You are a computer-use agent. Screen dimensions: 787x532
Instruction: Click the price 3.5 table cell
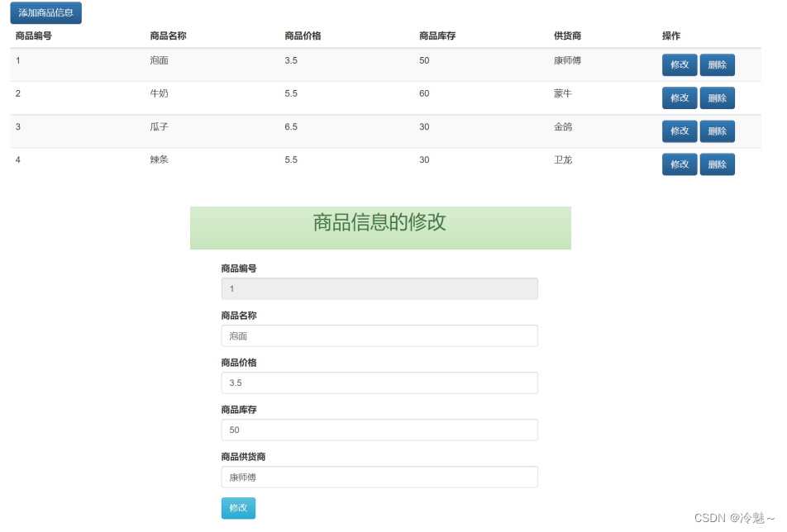click(x=291, y=60)
